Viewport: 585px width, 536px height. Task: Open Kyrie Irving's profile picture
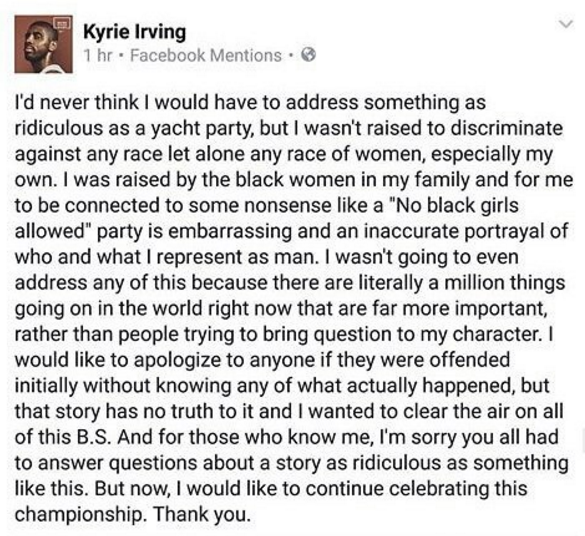pos(44,44)
